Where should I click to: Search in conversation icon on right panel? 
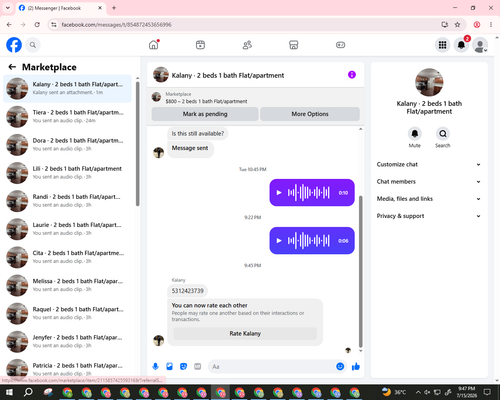[x=443, y=134]
